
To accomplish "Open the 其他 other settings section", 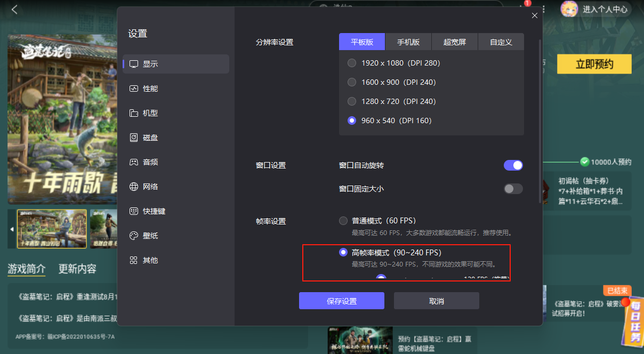I will click(176, 260).
